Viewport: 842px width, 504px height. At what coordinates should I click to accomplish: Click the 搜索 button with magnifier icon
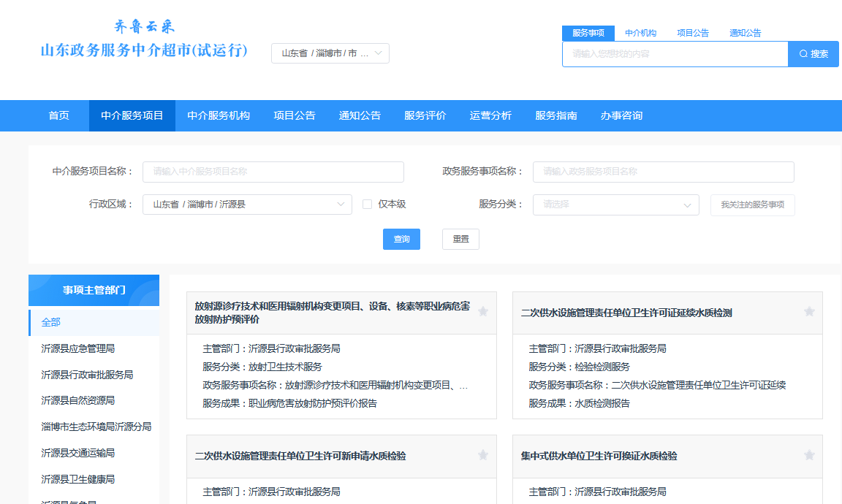click(x=813, y=54)
